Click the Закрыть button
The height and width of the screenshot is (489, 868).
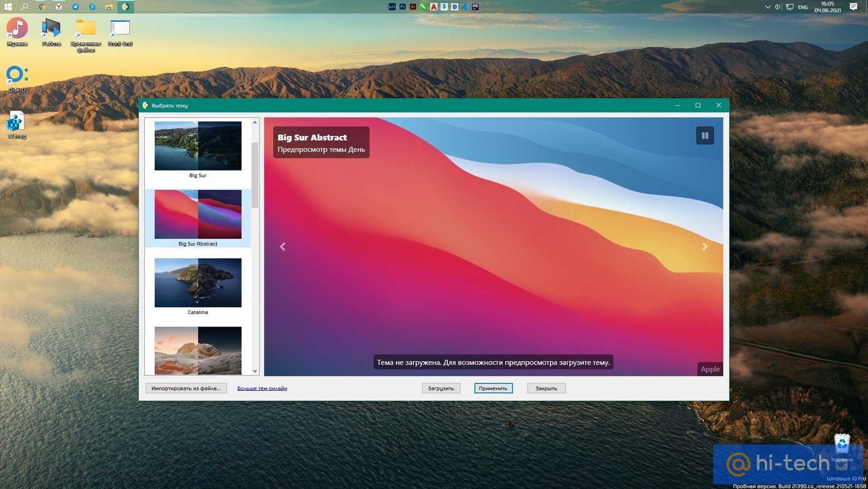[x=546, y=388]
